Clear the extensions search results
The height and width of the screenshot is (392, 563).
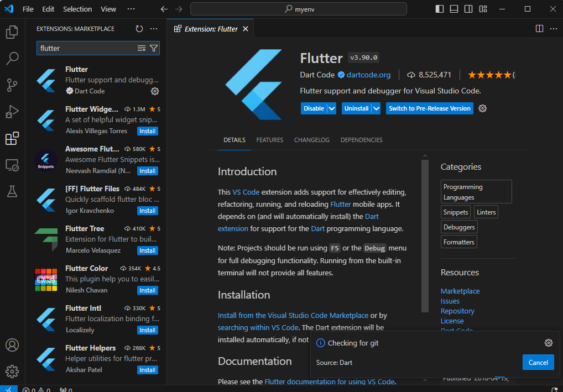142,48
